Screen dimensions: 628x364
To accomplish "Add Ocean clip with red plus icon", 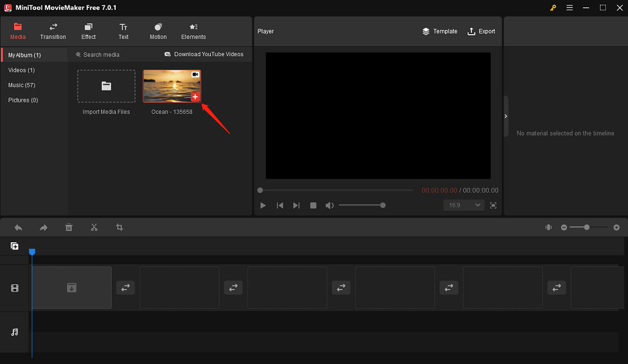I will (x=195, y=97).
